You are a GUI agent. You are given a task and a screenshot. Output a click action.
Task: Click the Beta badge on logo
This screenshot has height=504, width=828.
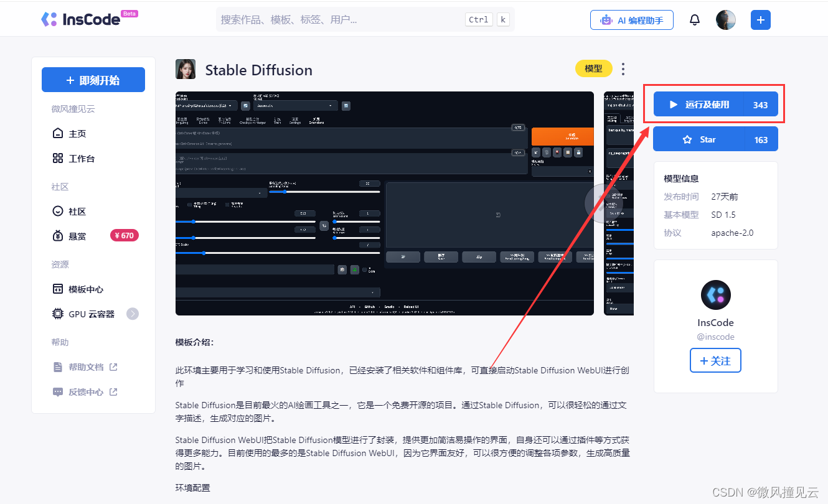click(x=129, y=13)
